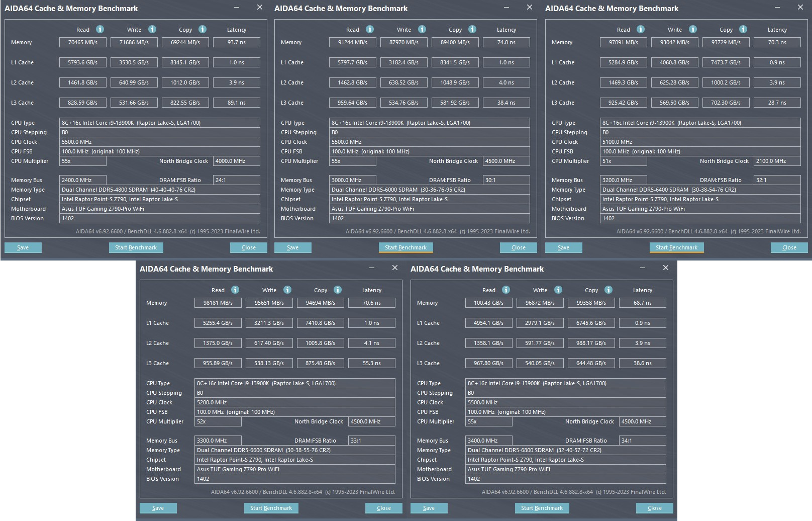Select the 68.7 ns memory latency field

tap(642, 303)
